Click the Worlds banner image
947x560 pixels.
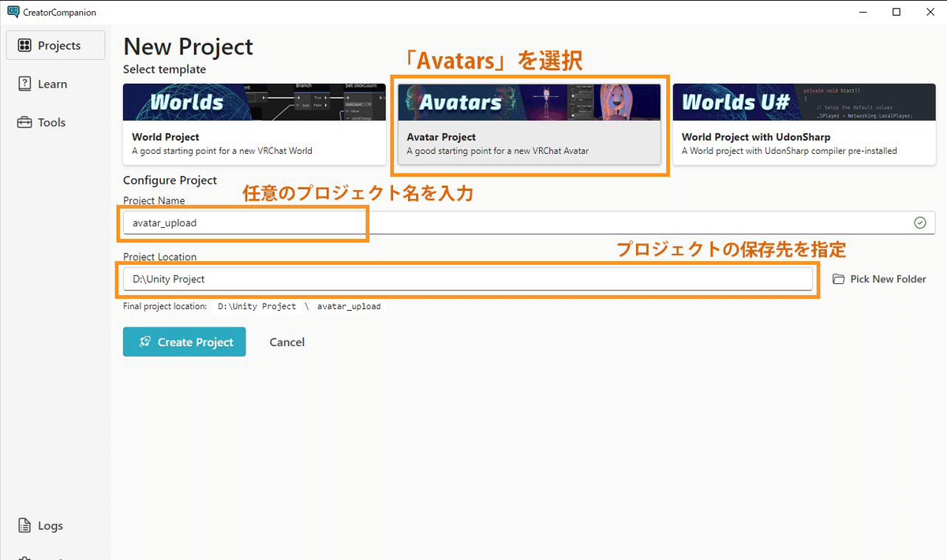coord(254,102)
